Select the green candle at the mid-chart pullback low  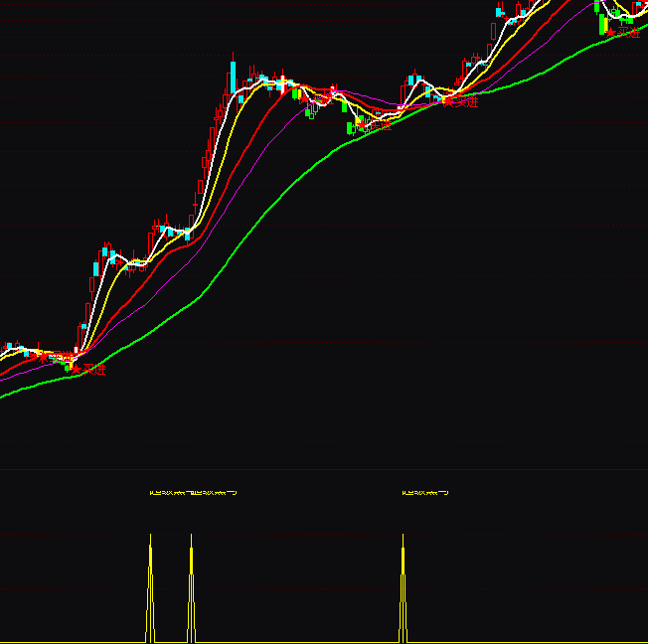pos(349,127)
